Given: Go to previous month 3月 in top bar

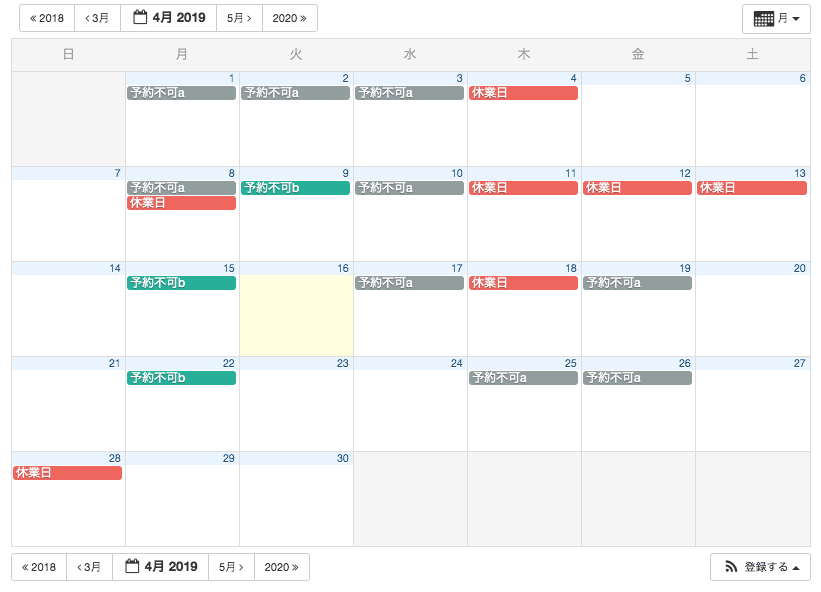Looking at the screenshot, I should coord(97,18).
